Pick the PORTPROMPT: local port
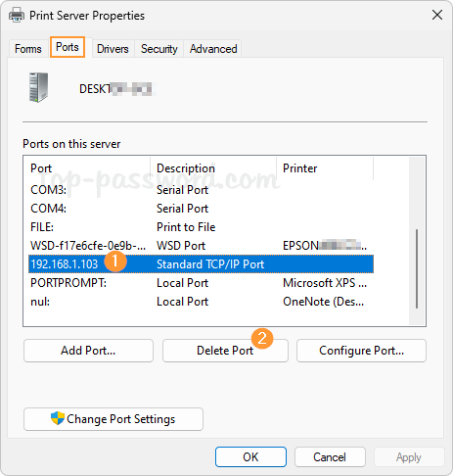Screen dimensions: 453x476 (201, 283)
